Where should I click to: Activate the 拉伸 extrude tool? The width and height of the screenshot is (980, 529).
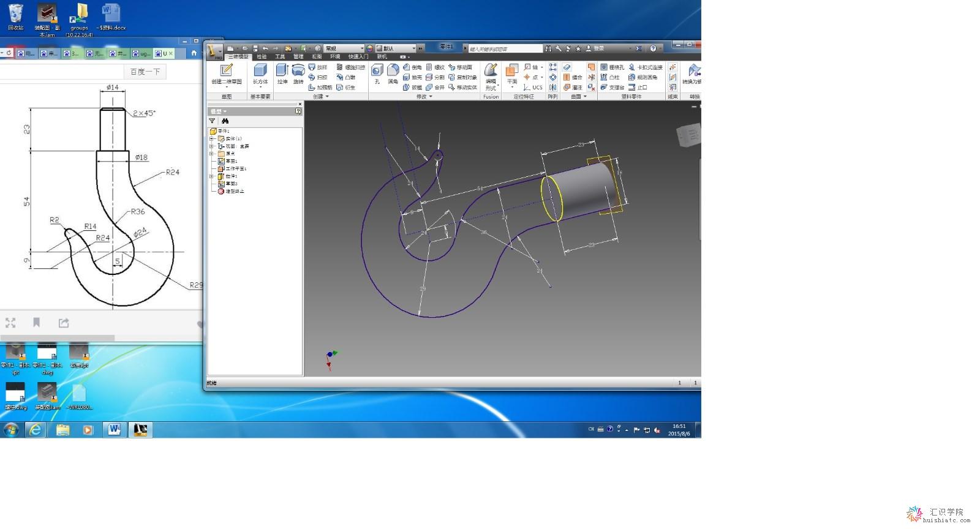(x=282, y=74)
